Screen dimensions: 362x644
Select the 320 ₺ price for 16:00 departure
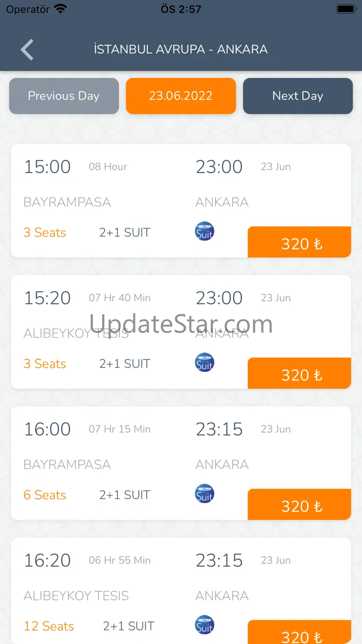pos(299,505)
